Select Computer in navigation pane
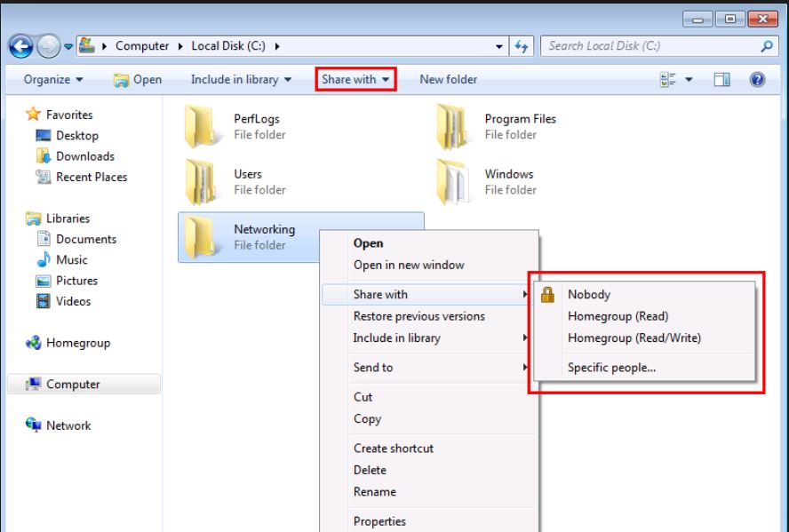This screenshot has height=532, width=789. [x=84, y=385]
